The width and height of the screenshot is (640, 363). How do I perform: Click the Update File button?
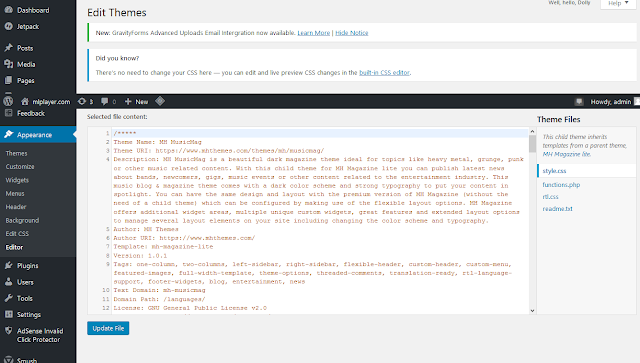[x=108, y=328]
